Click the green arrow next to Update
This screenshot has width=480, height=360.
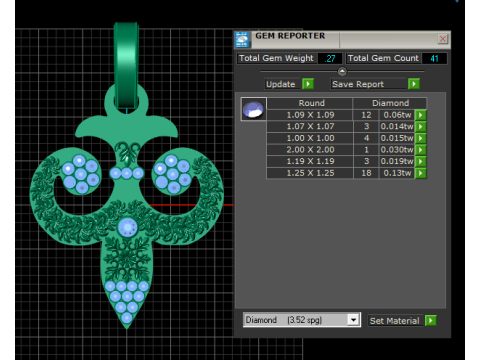[308, 84]
